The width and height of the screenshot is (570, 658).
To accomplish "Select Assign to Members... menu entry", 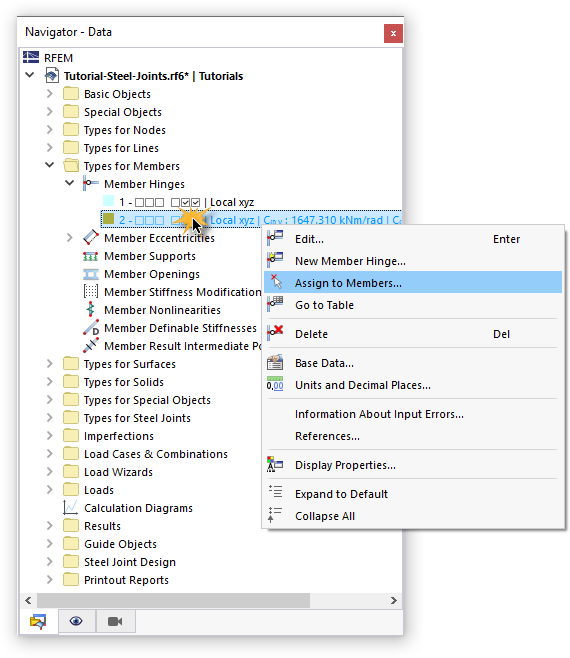I will point(413,282).
